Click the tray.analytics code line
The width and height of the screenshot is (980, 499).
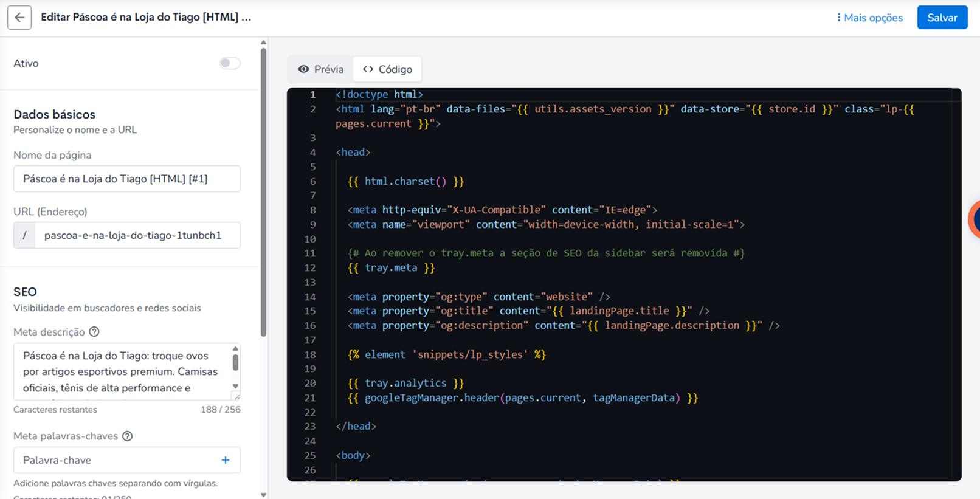point(405,383)
